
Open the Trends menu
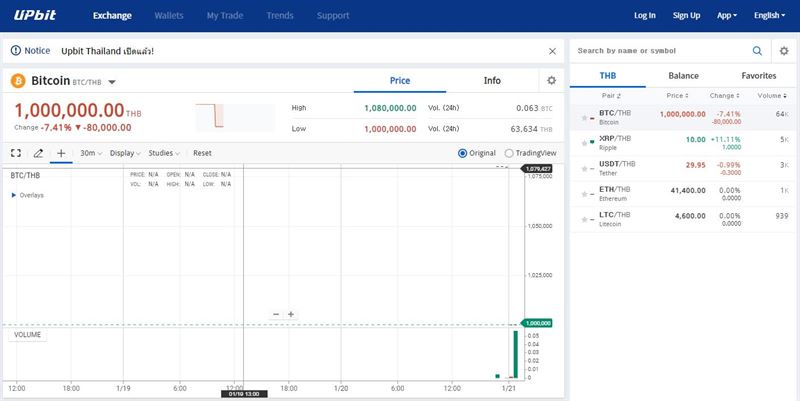coord(280,15)
